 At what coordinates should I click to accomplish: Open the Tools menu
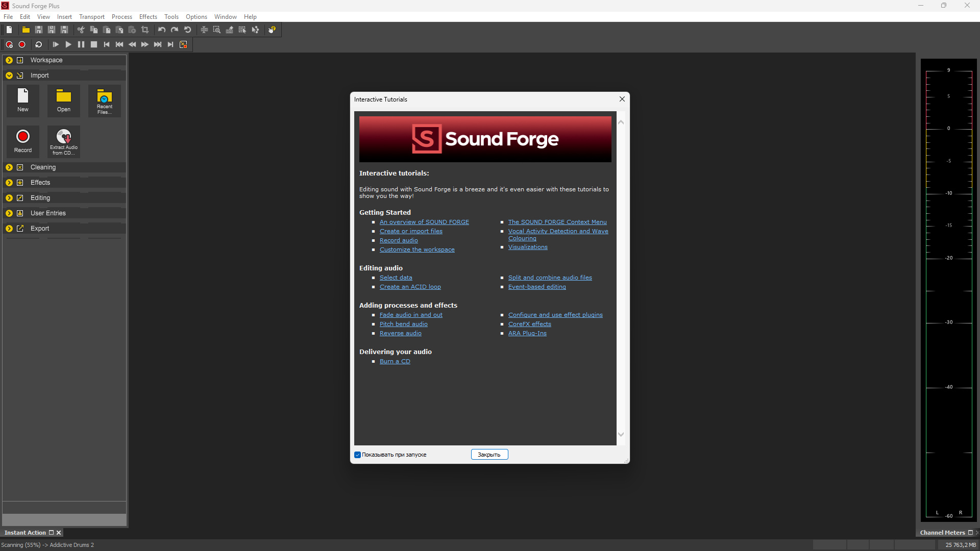(x=171, y=17)
